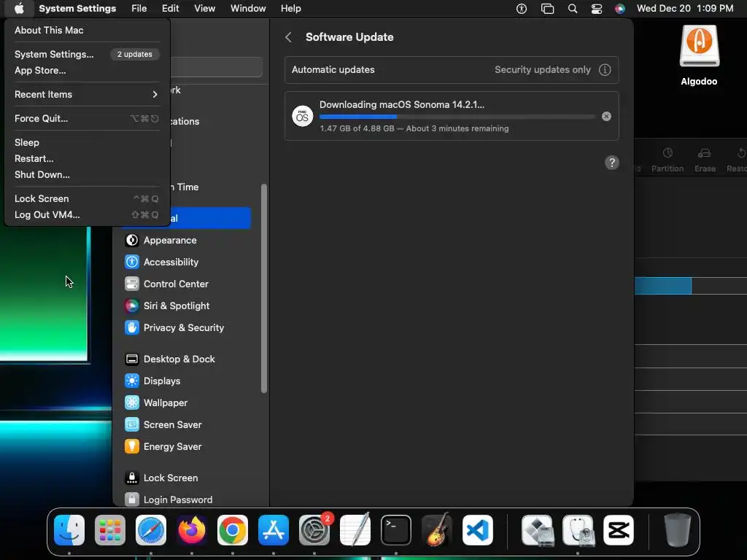Go back from Software Update
Image resolution: width=747 pixels, height=560 pixels.
tap(288, 37)
